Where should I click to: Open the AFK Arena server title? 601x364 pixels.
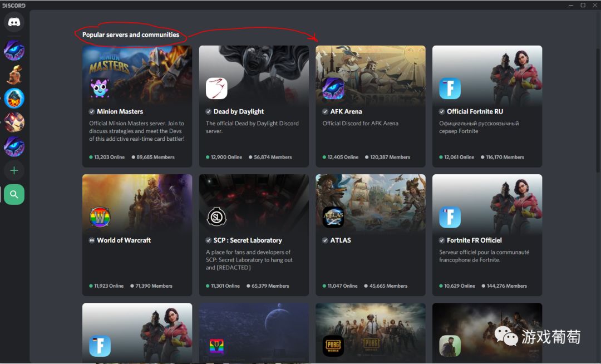tap(346, 111)
